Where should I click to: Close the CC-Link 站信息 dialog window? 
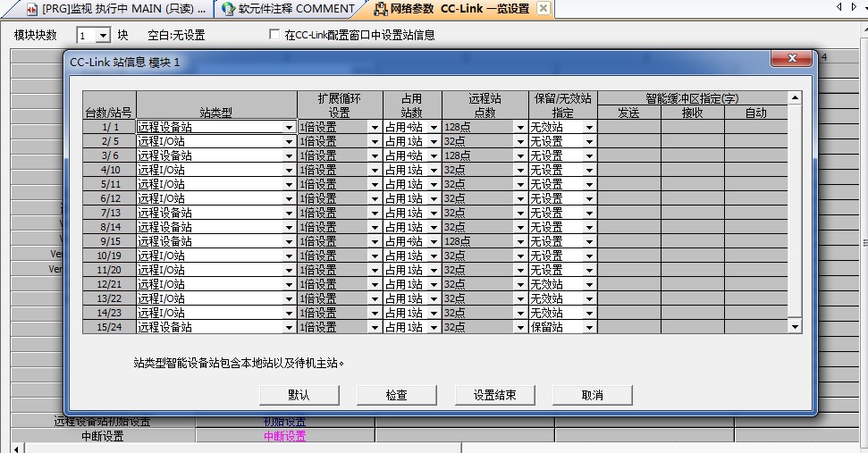tap(792, 60)
